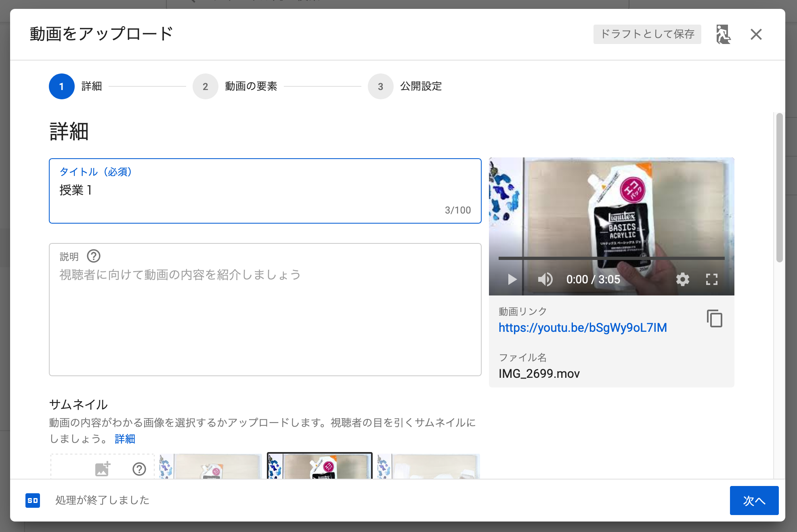Open the サムネイル 詳細 link
The width and height of the screenshot is (797, 532).
click(125, 439)
